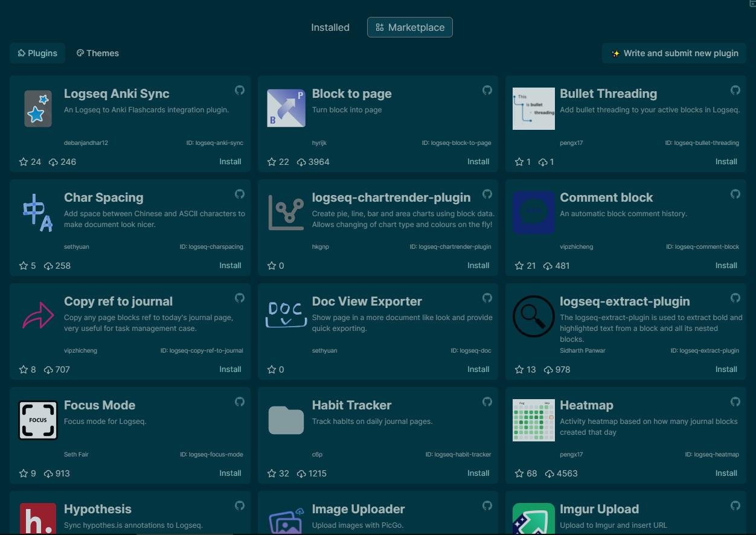Screen dimensions: 756x535
Task: Click the Heatmap plugin preview thumbnail
Action: point(533,420)
